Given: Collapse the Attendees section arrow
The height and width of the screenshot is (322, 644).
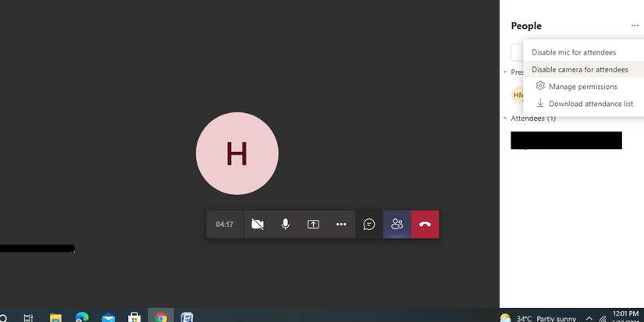Looking at the screenshot, I should coord(505,119).
